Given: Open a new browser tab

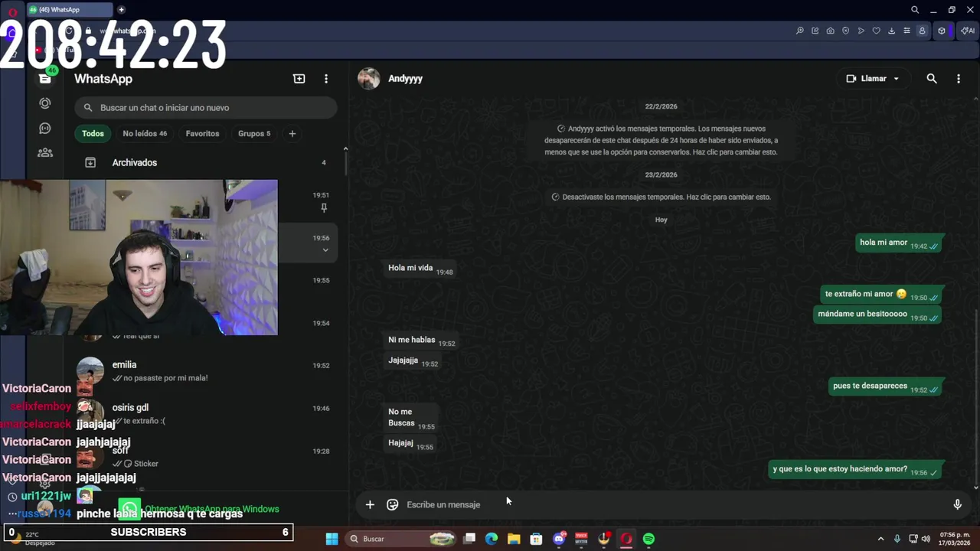Looking at the screenshot, I should 121,10.
